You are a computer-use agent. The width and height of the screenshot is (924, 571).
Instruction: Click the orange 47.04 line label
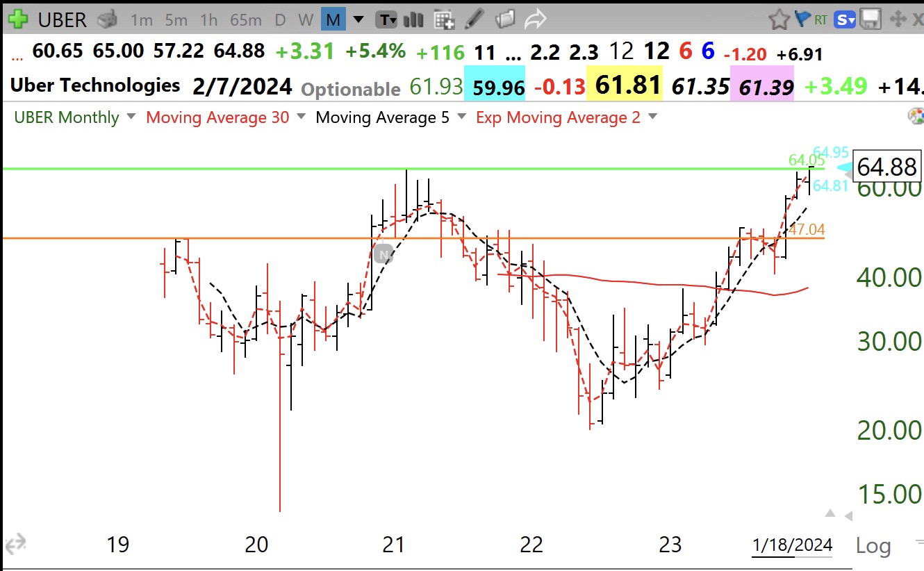(x=807, y=229)
